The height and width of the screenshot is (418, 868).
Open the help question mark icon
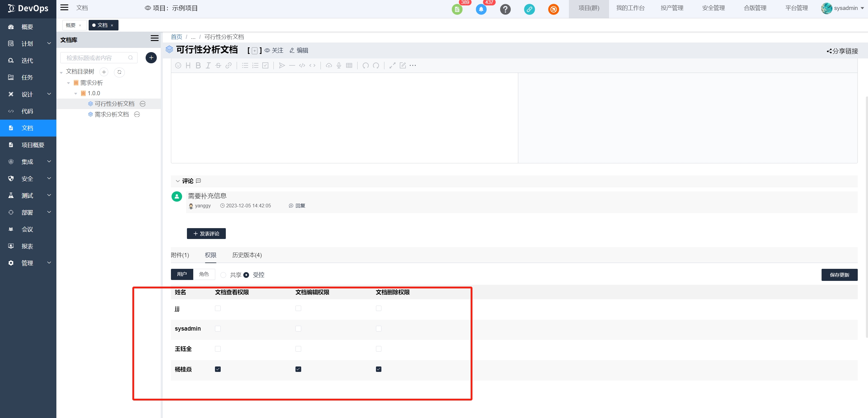(505, 9)
